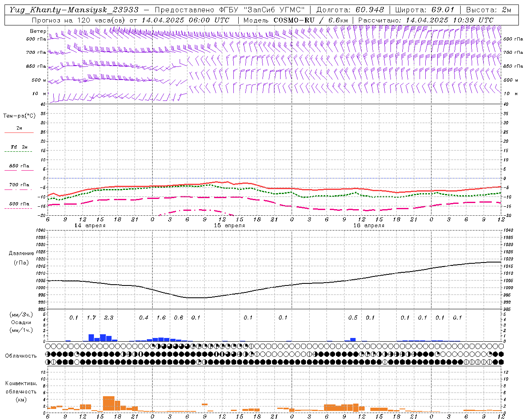Click the (мм/1ч.) units label
The width and height of the screenshot is (525, 420).
(x=21, y=330)
